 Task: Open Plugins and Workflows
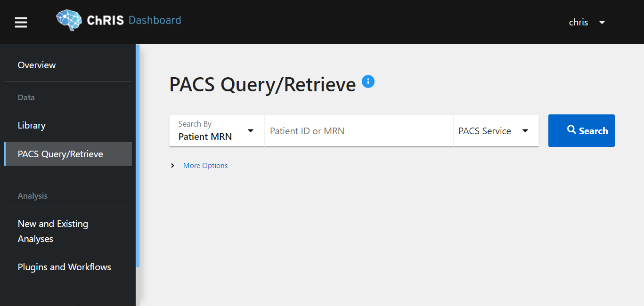point(64,266)
